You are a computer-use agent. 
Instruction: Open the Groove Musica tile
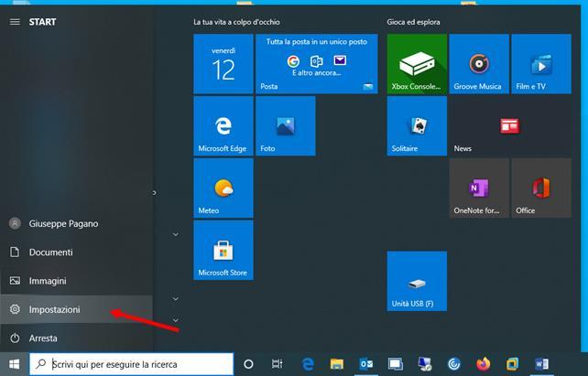point(479,64)
